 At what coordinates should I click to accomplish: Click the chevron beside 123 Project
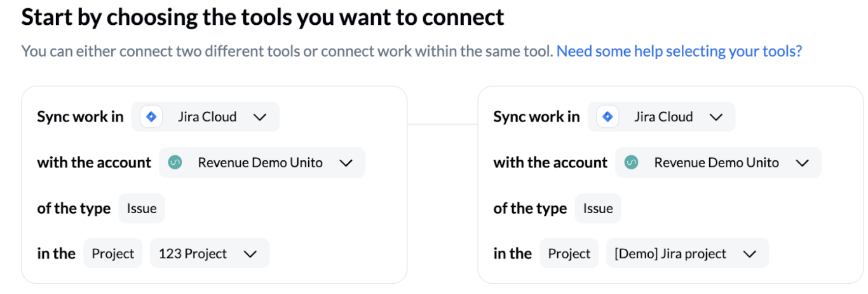[250, 254]
